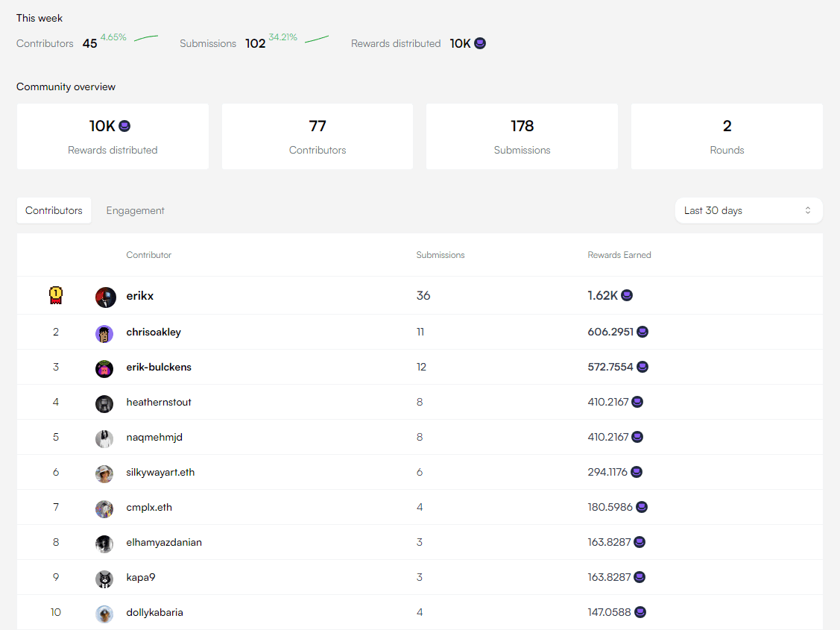Click the weekly submissions trend sparkline
Image resolution: width=840 pixels, height=630 pixels.
pyautogui.click(x=317, y=39)
